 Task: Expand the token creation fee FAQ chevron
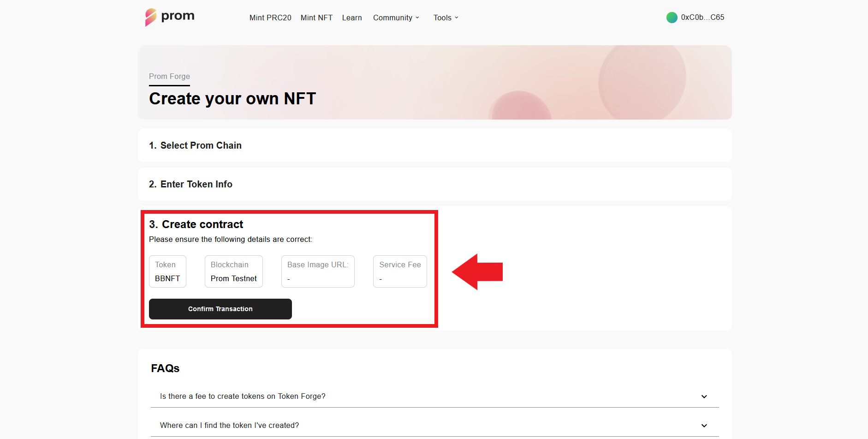coord(704,397)
